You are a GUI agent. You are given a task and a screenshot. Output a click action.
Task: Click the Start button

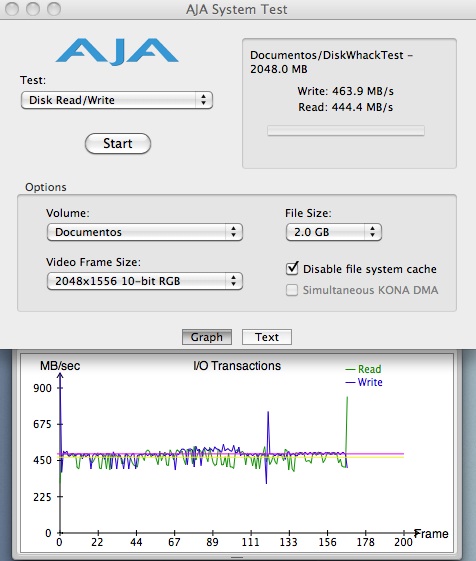[x=118, y=143]
